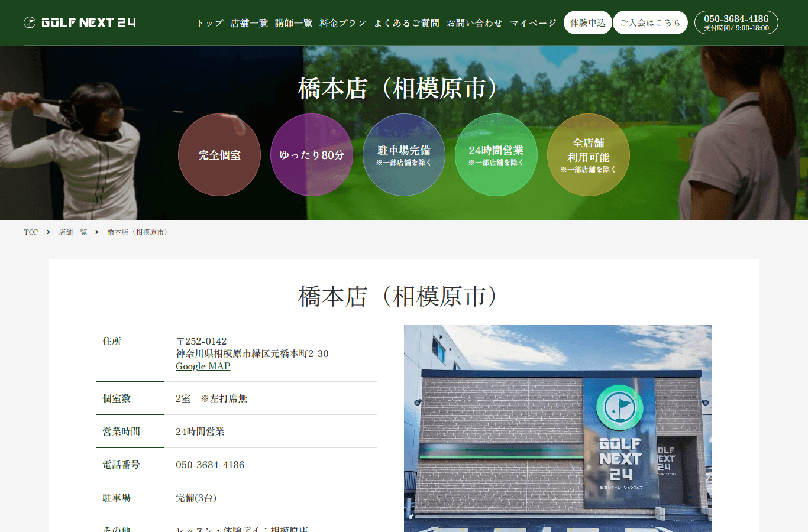Select the 全店舗利用可能 circle badge

589,155
